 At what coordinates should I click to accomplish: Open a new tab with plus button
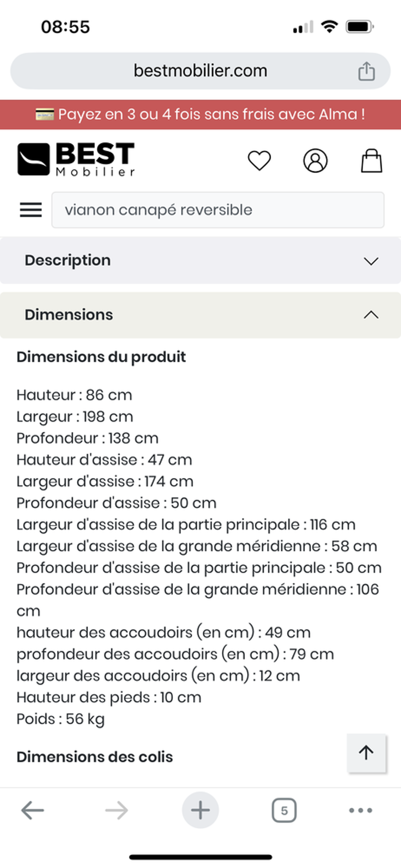pyautogui.click(x=200, y=810)
